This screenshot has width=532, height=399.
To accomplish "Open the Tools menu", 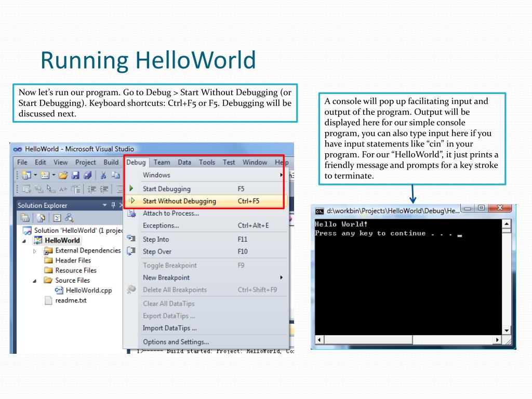I will pyautogui.click(x=207, y=162).
